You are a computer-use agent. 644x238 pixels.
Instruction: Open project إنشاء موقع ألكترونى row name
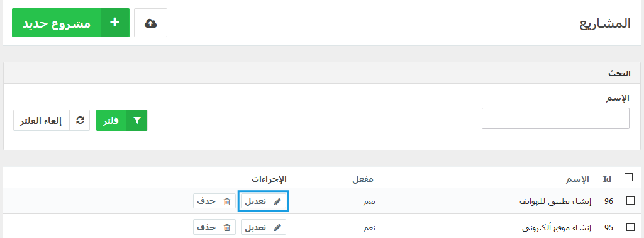(557, 227)
